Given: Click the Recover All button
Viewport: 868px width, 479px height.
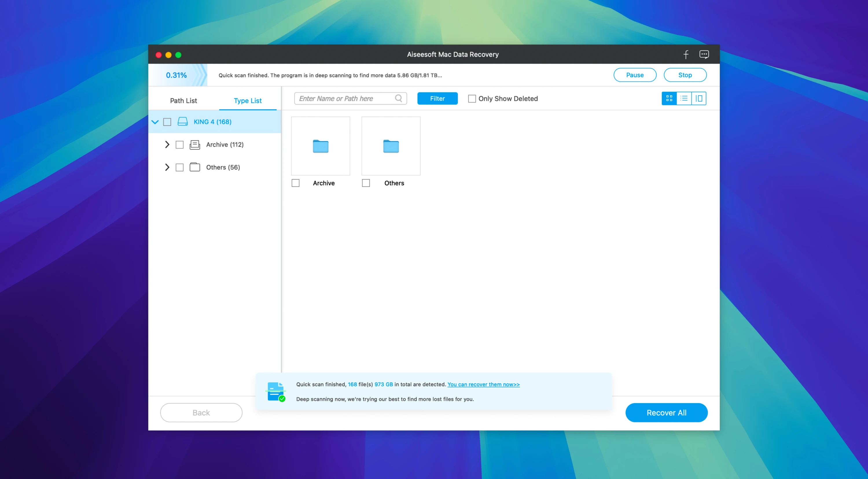Looking at the screenshot, I should pyautogui.click(x=666, y=412).
